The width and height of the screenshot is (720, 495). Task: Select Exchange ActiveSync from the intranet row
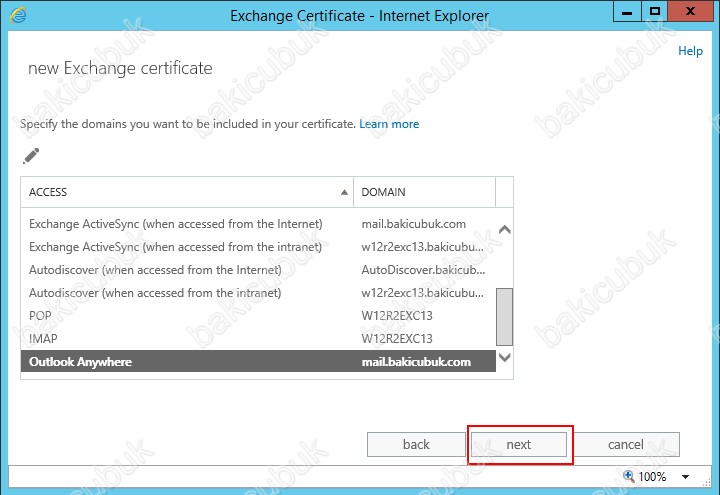258,247
